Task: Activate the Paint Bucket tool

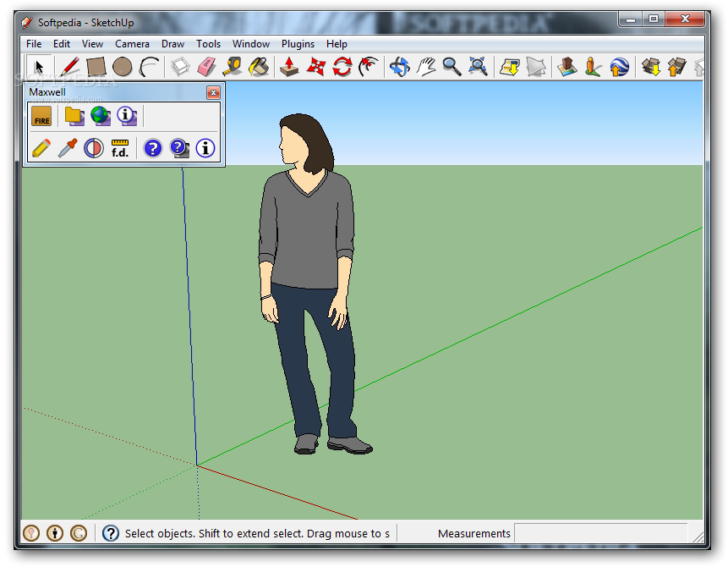Action: [259, 67]
